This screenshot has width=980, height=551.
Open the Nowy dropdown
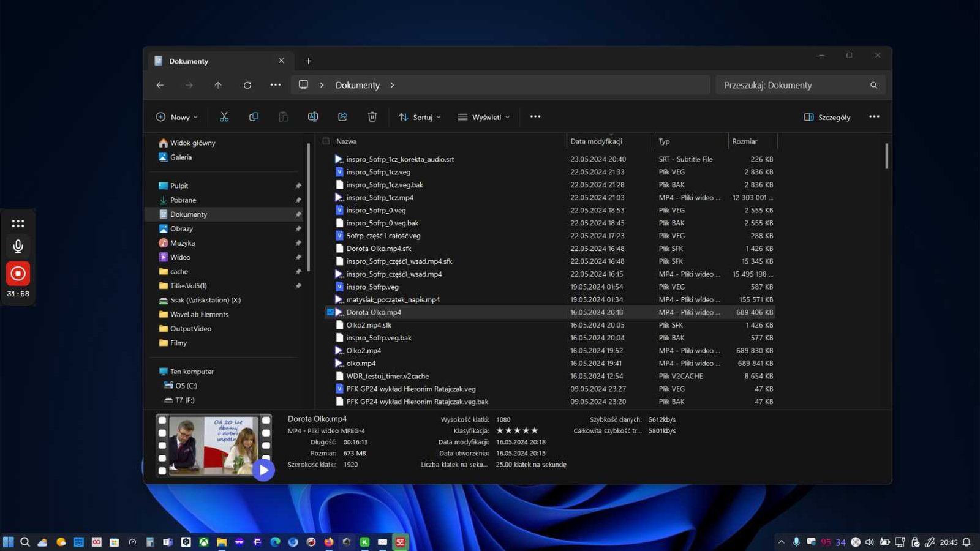[x=177, y=117]
